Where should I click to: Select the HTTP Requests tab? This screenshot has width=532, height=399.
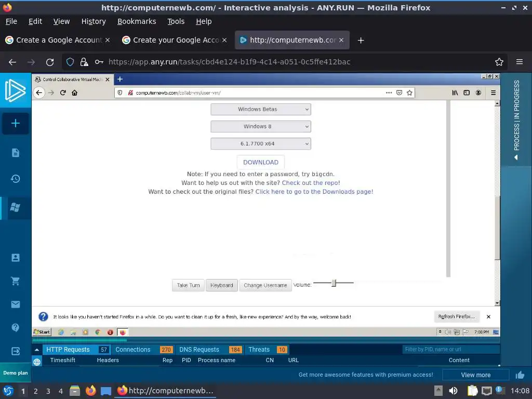tap(77, 350)
